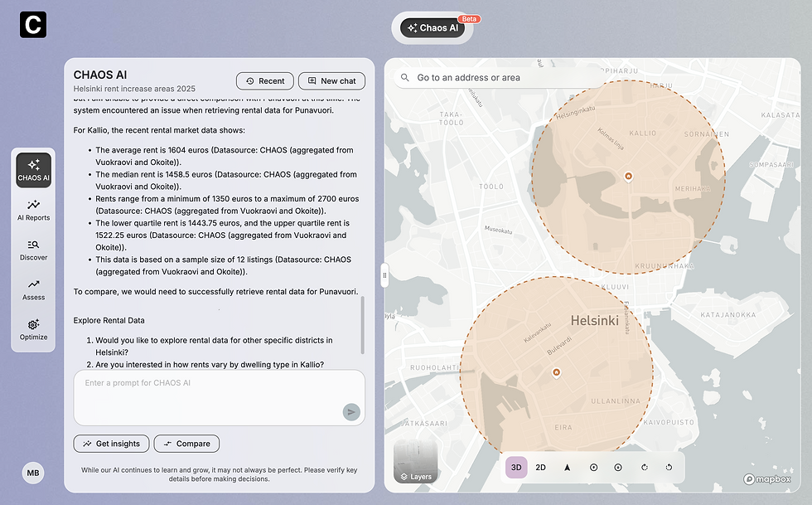Click the map search magnifier icon
This screenshot has height=505, width=812.
click(405, 77)
